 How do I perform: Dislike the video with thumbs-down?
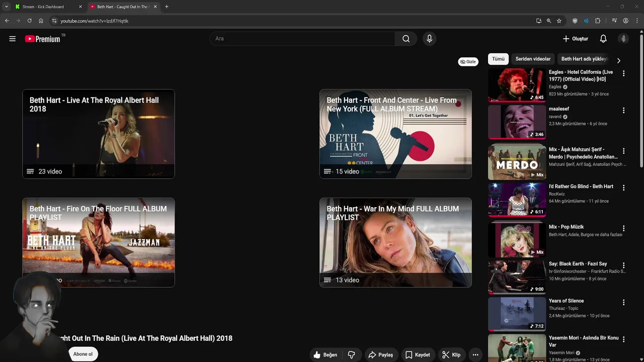click(x=352, y=355)
